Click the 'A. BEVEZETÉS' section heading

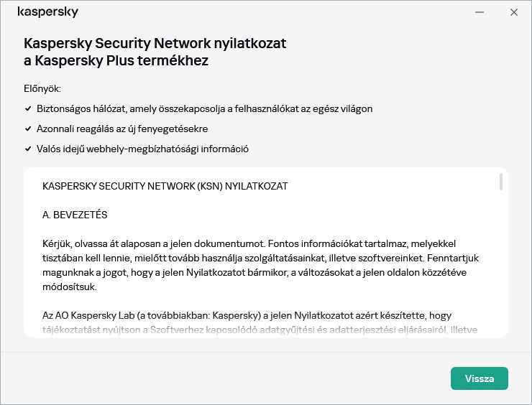[75, 215]
